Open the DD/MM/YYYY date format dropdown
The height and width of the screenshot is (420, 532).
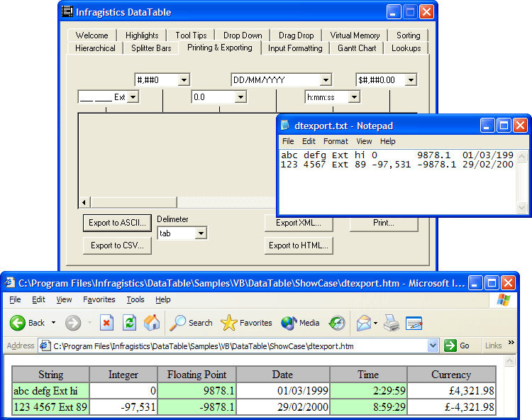[326, 79]
